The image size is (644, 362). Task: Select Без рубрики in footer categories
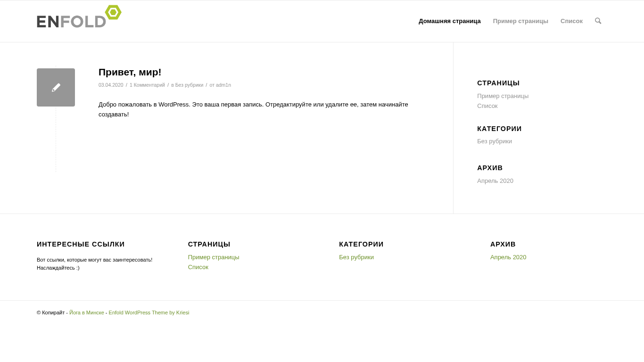(356, 257)
